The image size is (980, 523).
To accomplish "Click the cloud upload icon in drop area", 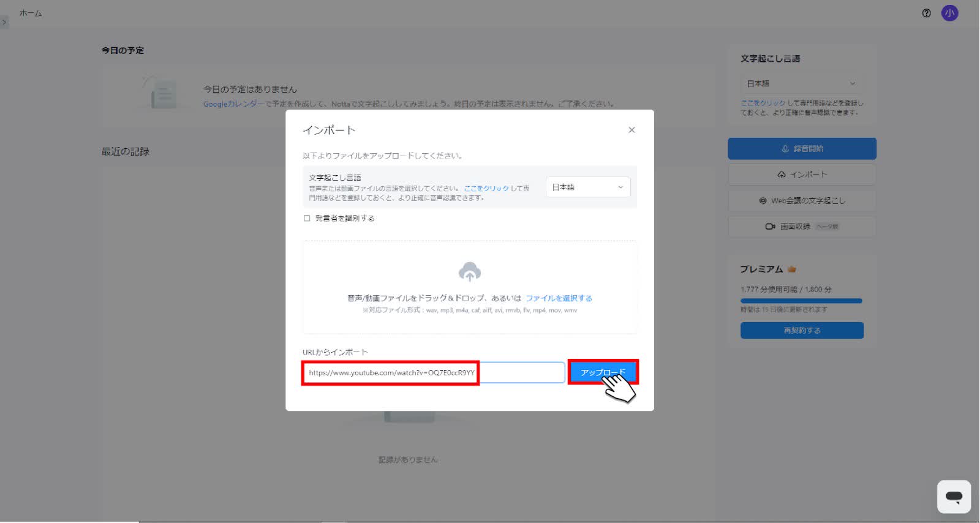I will point(470,271).
